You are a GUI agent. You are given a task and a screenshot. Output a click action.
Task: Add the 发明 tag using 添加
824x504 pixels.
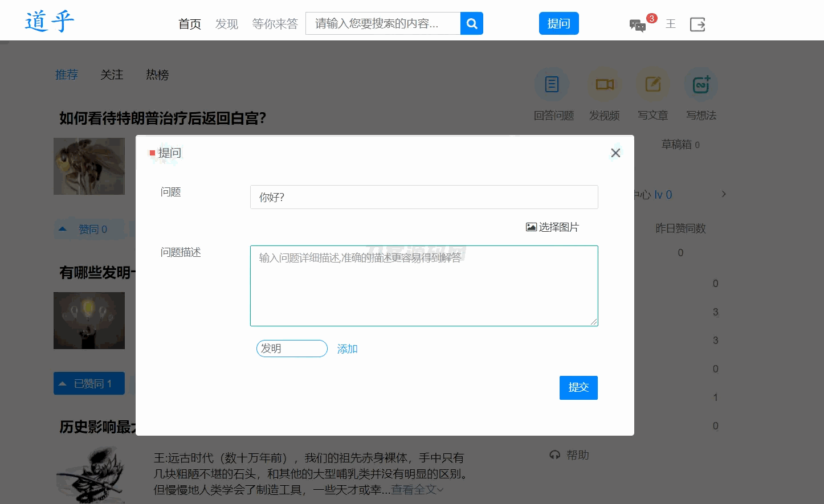click(x=347, y=349)
